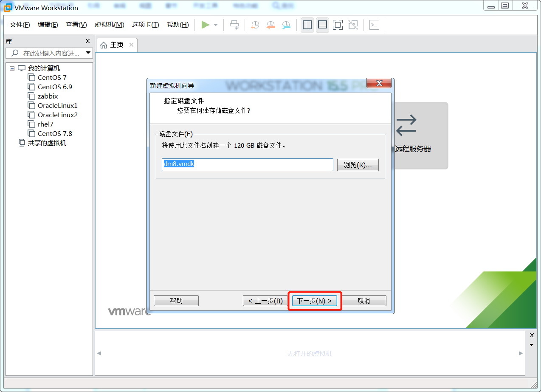This screenshot has width=541, height=392.
Task: Open the 虚拟机(M) menu
Action: pos(109,25)
